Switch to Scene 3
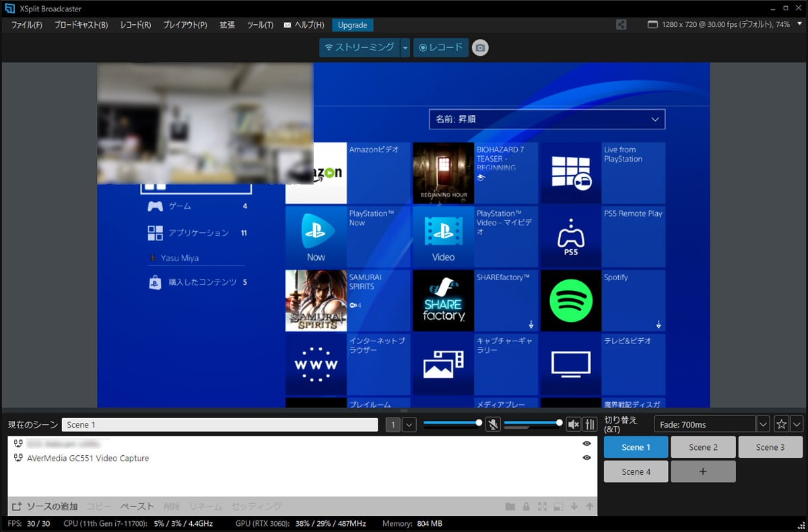The width and height of the screenshot is (808, 532). (x=770, y=447)
